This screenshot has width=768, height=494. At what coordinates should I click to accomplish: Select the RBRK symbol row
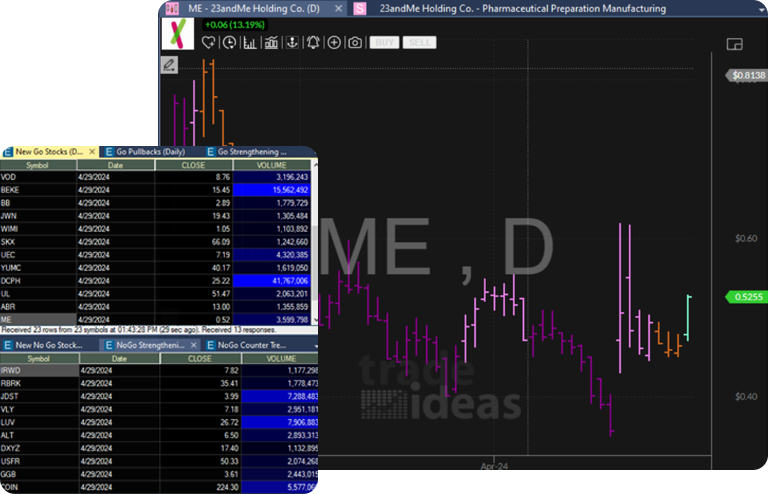click(159, 383)
